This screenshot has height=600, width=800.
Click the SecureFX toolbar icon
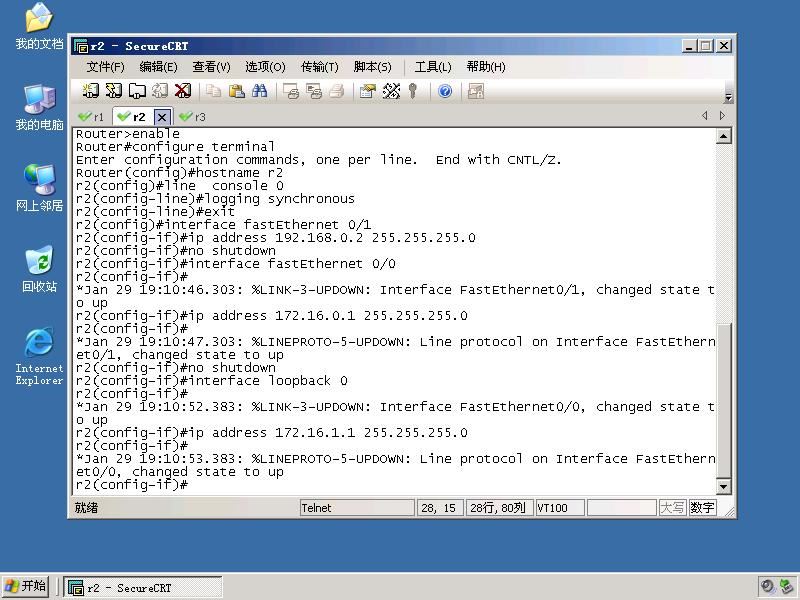[476, 91]
